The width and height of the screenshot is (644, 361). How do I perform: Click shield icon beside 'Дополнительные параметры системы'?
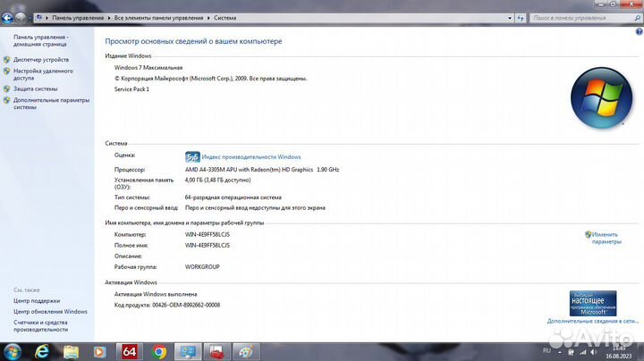[6, 100]
